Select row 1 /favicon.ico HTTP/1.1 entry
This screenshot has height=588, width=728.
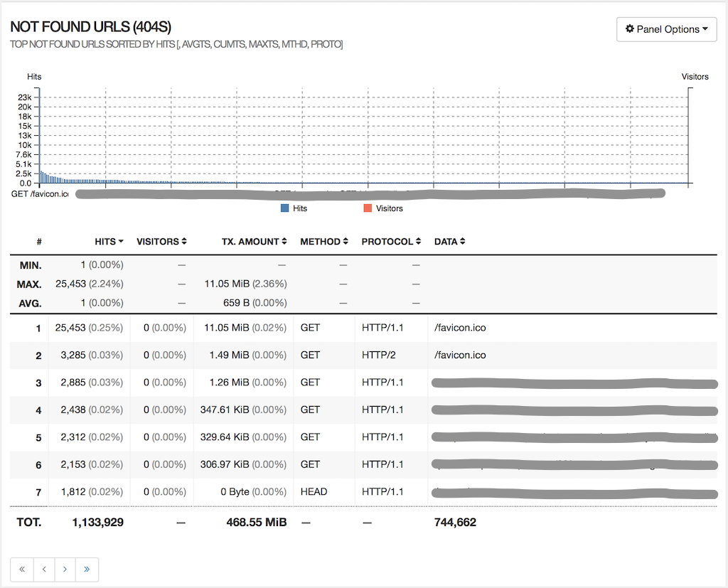(460, 328)
